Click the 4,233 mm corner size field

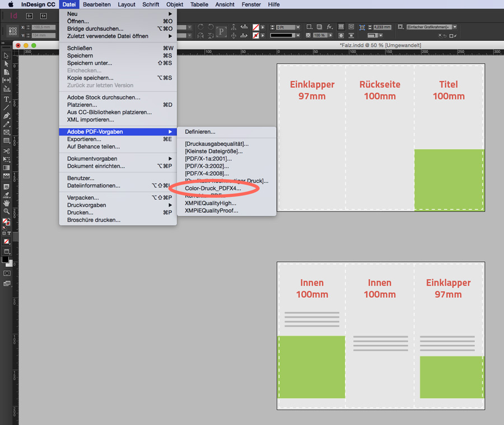[382, 27]
